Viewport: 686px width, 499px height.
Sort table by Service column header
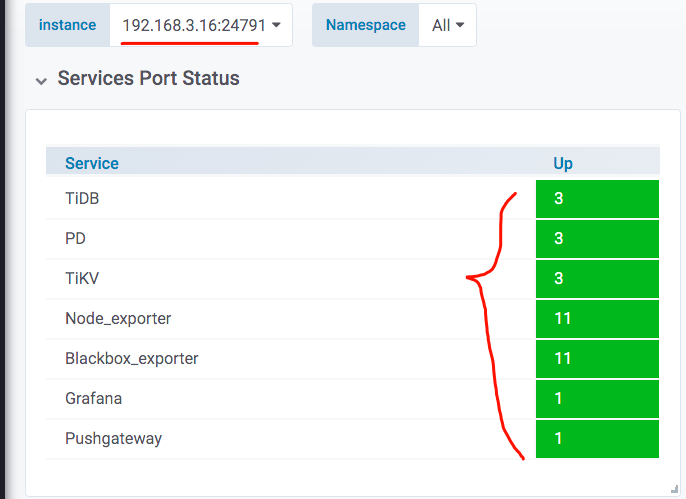[92, 163]
